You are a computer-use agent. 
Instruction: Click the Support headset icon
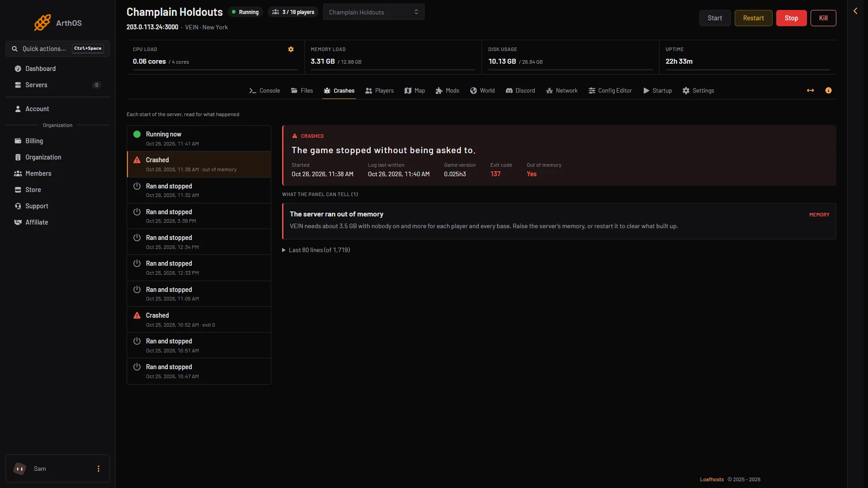tap(18, 206)
